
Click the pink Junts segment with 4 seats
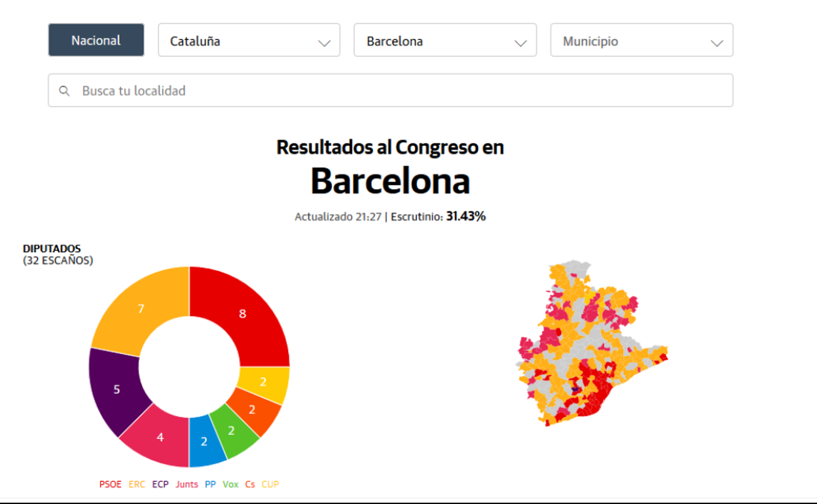[x=160, y=437]
